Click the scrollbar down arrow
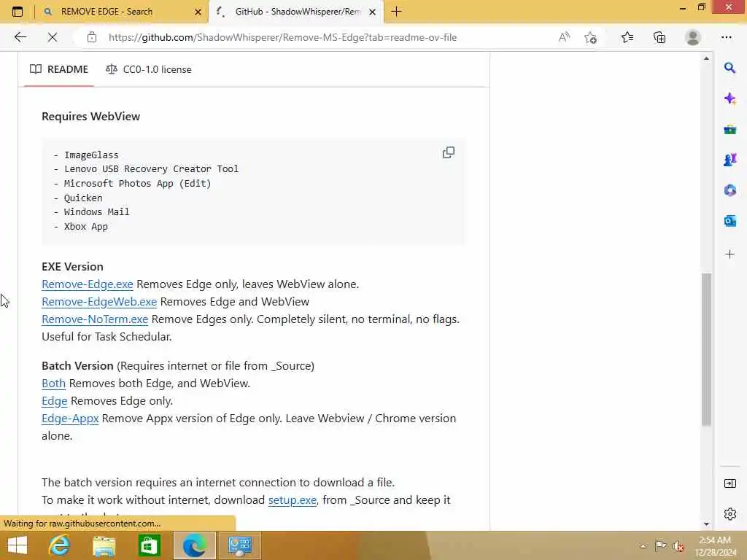Image resolution: width=747 pixels, height=560 pixels. tap(706, 524)
